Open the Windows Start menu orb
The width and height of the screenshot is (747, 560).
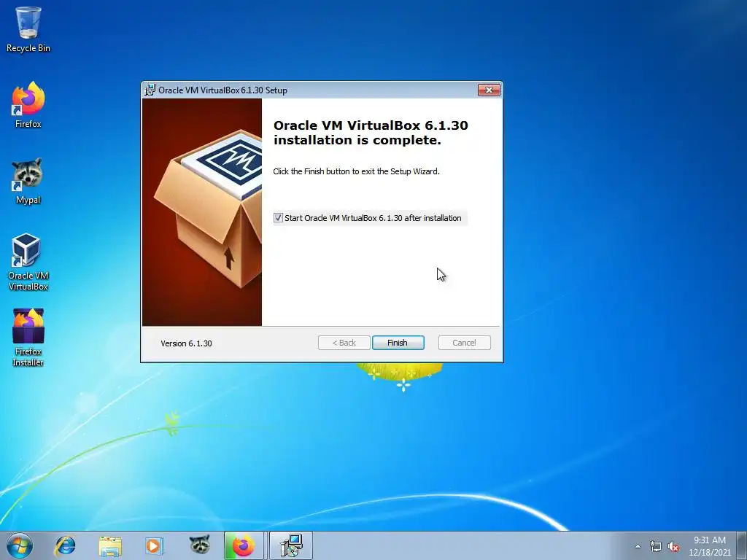coord(20,545)
